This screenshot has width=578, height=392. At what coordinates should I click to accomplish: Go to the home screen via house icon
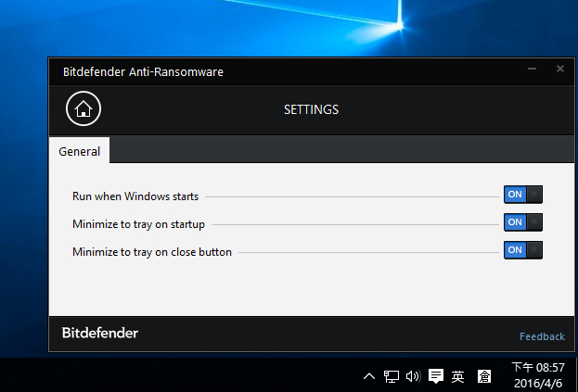point(83,108)
